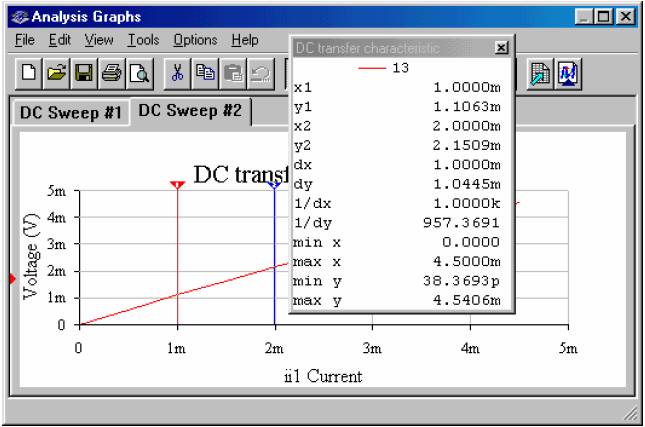Image resolution: width=645 pixels, height=427 pixels.
Task: Click the Print icon
Action: point(111,74)
